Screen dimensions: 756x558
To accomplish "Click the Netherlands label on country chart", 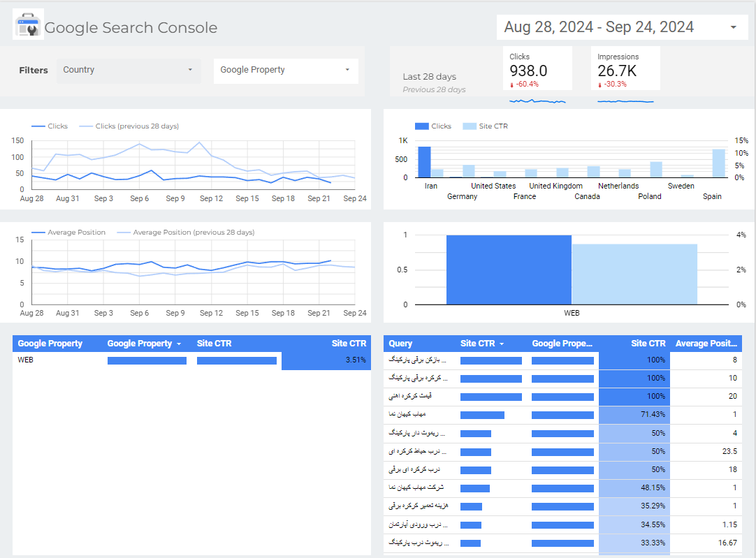I will point(618,186).
